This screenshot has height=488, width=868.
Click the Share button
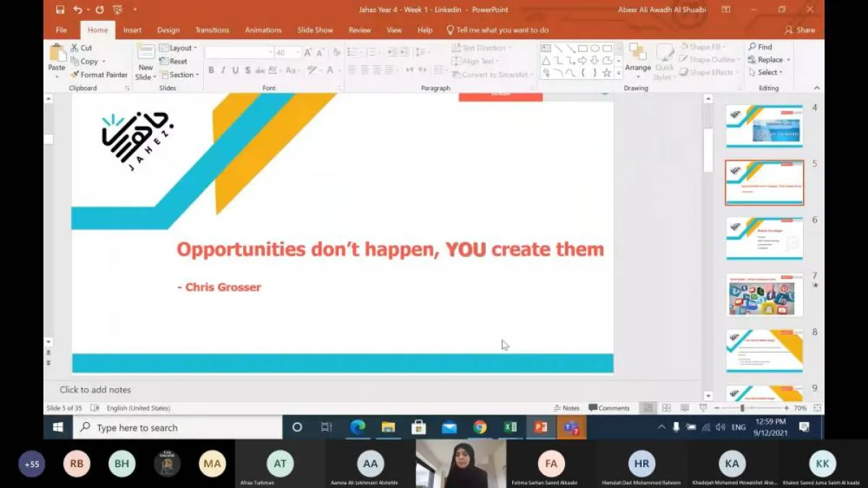click(x=800, y=30)
